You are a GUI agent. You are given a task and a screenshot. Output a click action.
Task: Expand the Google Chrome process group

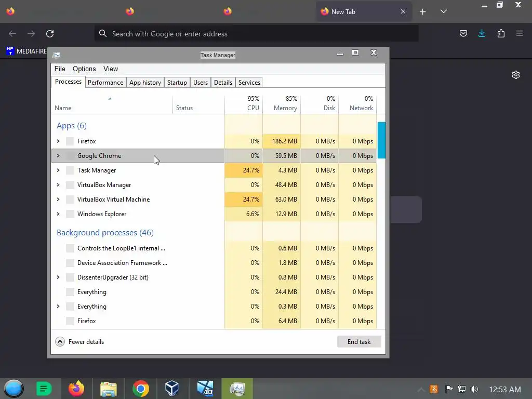[58, 156]
